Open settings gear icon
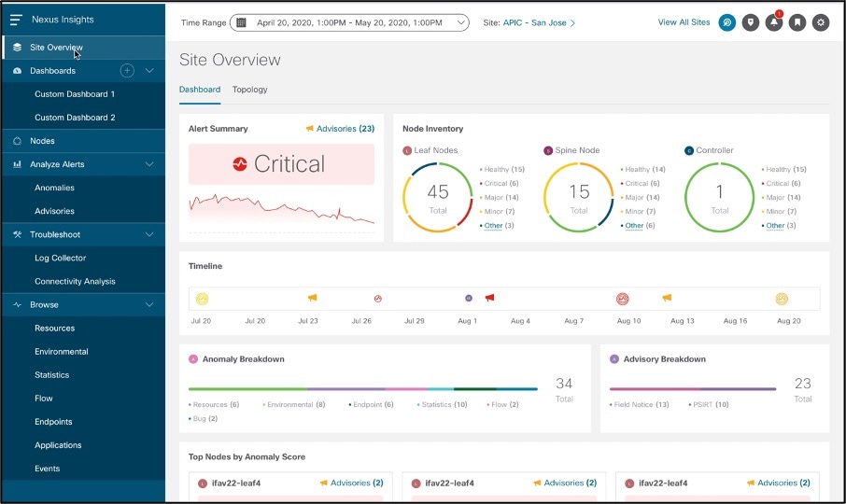Screen dimensions: 846x504 click(x=821, y=22)
